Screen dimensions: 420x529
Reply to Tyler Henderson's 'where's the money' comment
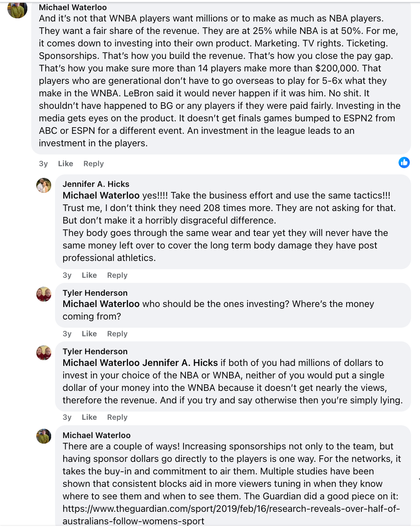point(117,334)
